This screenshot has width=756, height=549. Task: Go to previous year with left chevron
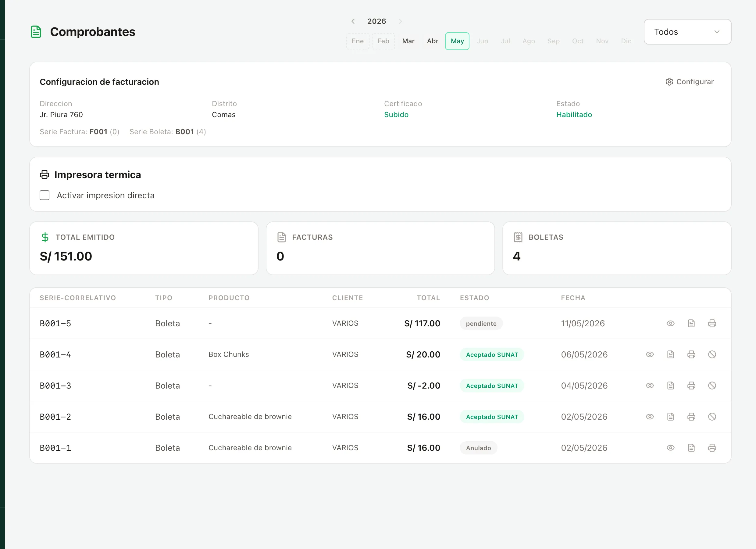[x=353, y=21]
